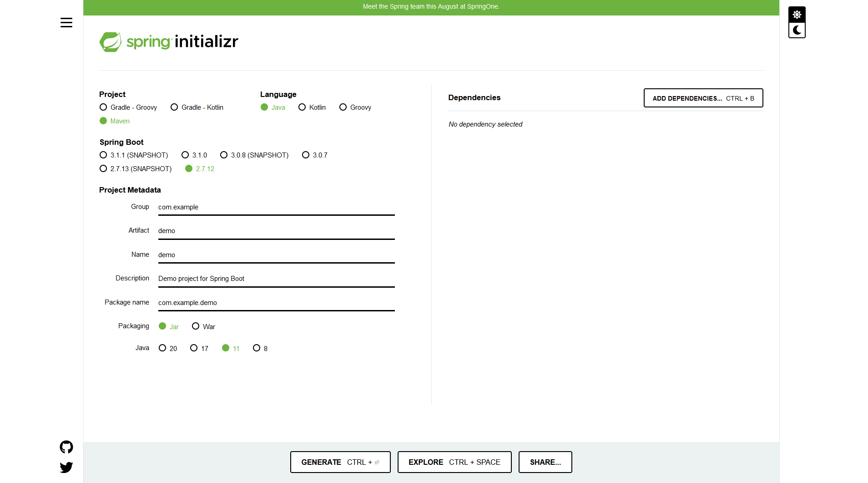Switch to light theme sun icon
The width and height of the screenshot is (868, 483).
tap(797, 15)
